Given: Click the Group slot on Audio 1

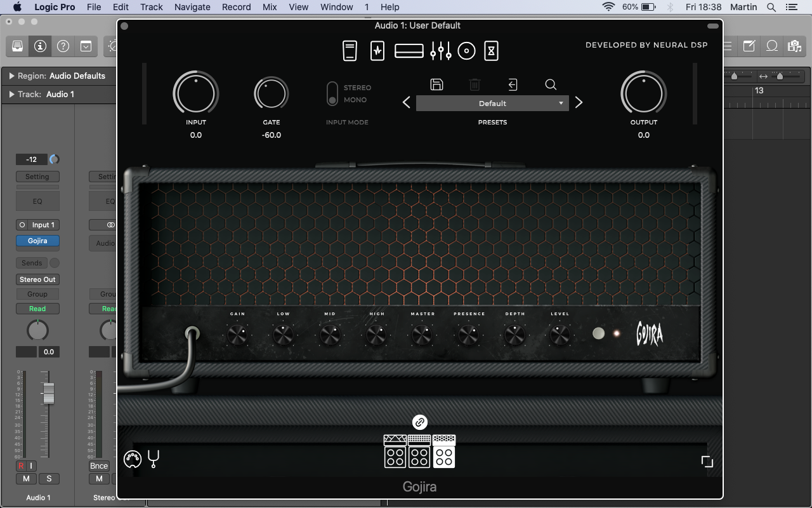Looking at the screenshot, I should 37,294.
